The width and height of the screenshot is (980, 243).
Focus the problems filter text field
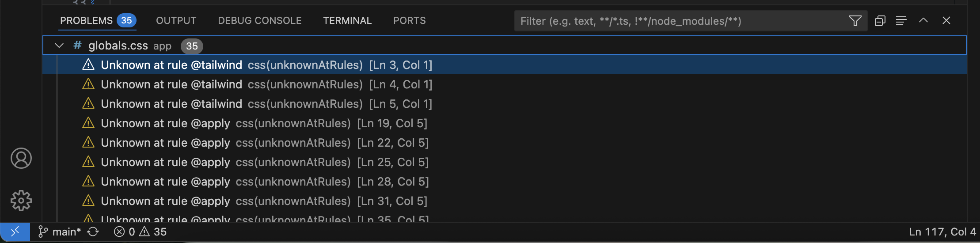coord(680,21)
